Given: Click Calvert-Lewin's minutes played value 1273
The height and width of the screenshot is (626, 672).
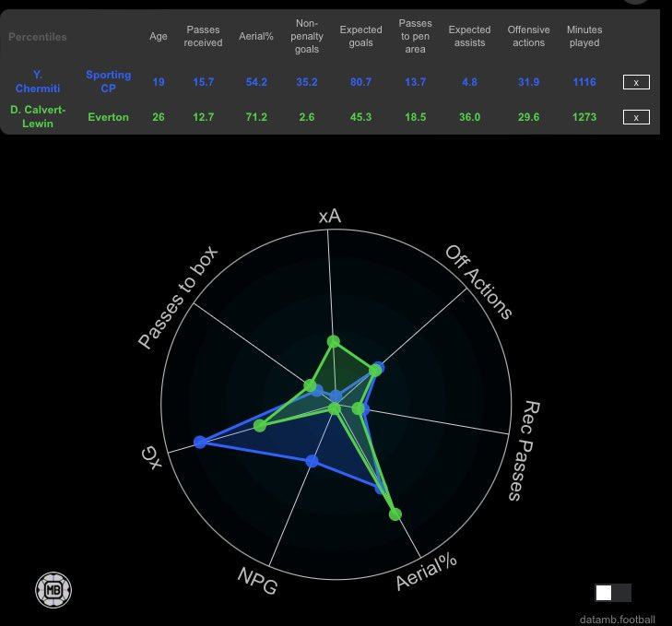Looking at the screenshot, I should [584, 117].
